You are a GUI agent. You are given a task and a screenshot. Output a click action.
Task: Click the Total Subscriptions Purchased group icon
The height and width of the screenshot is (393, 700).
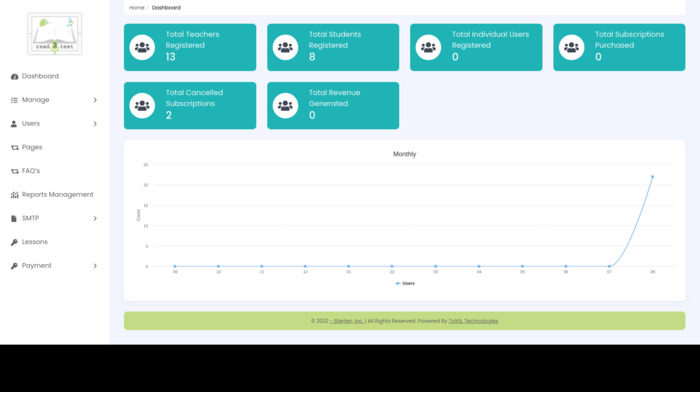[571, 47]
